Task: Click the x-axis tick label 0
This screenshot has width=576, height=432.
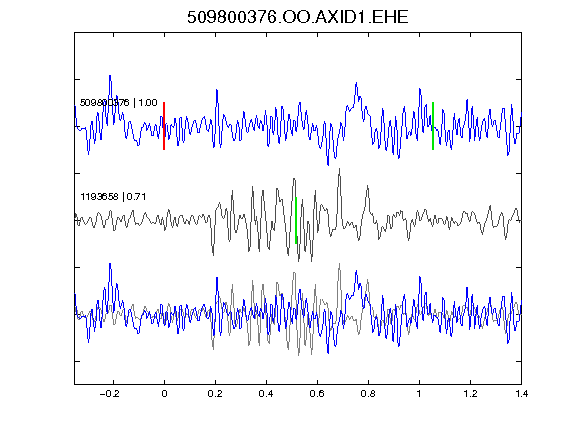Action: tap(164, 394)
